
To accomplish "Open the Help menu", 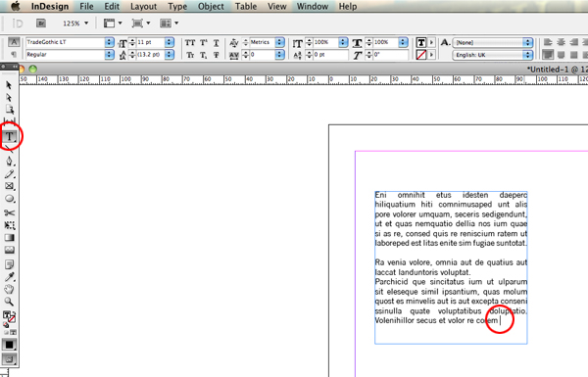I will (x=348, y=7).
